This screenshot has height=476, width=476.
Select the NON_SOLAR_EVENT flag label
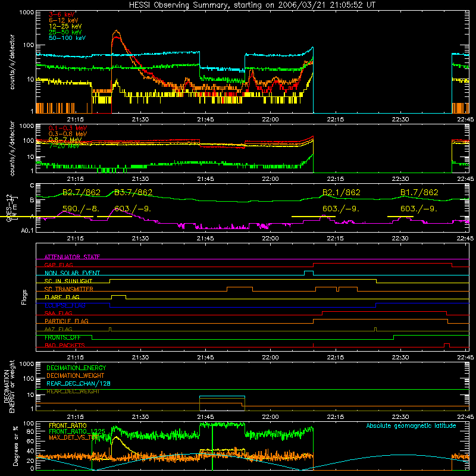72,273
